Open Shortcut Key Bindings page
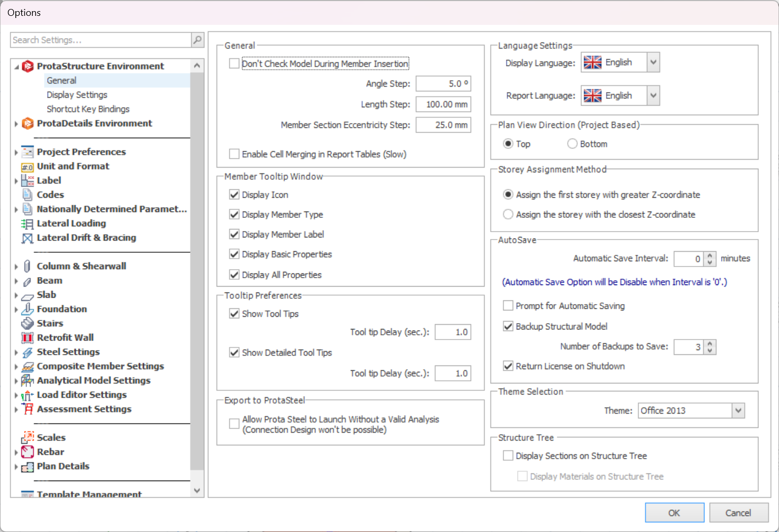The width and height of the screenshot is (779, 532). point(88,109)
